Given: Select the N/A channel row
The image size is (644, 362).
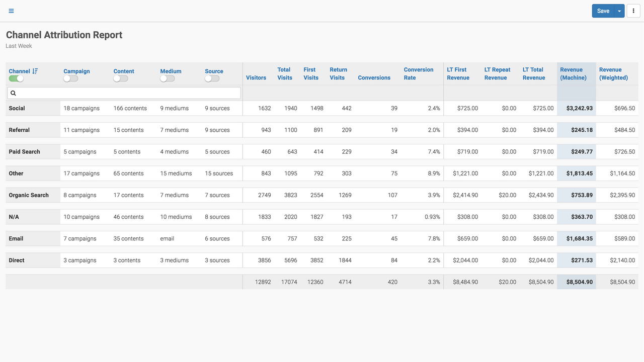Looking at the screenshot, I should 322,217.
